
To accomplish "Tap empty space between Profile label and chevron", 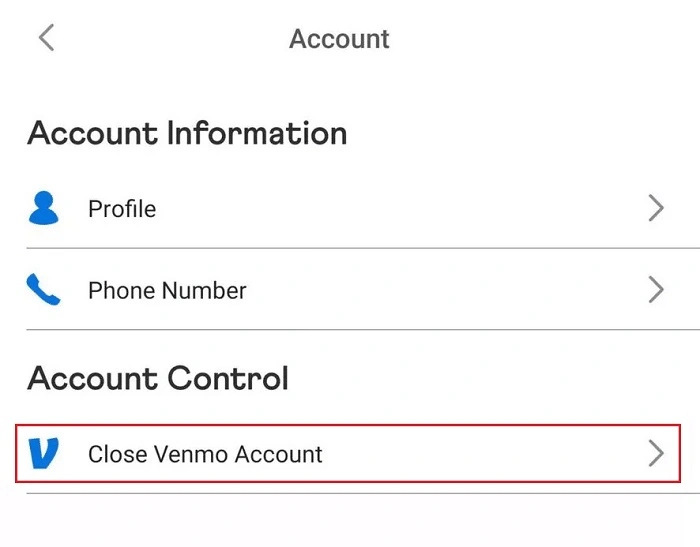I will coord(400,209).
